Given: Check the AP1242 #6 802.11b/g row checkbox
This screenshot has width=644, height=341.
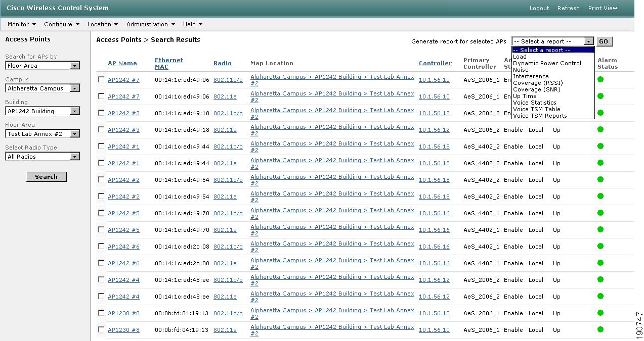Looking at the screenshot, I should (101, 246).
